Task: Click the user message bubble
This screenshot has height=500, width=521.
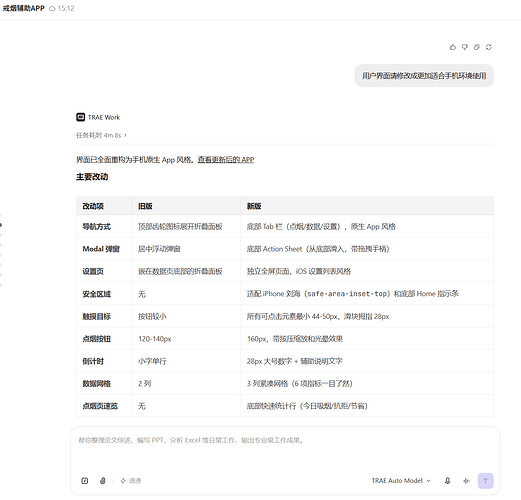Action: (424, 76)
